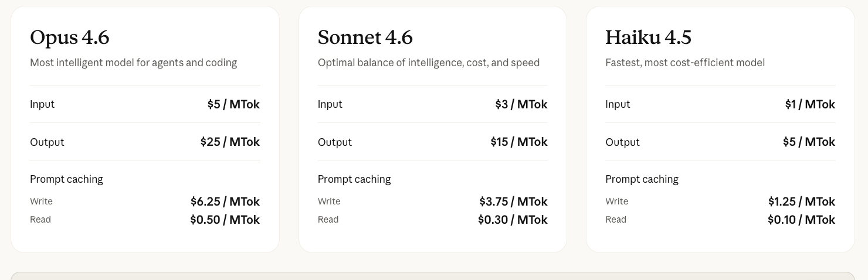868x280 pixels.
Task: Click "Prompt caching" label in the Sonnet card
Action: click(x=354, y=179)
